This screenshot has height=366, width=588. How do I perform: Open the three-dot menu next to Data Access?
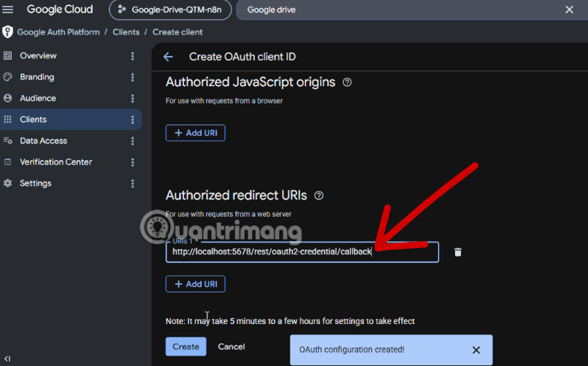132,141
